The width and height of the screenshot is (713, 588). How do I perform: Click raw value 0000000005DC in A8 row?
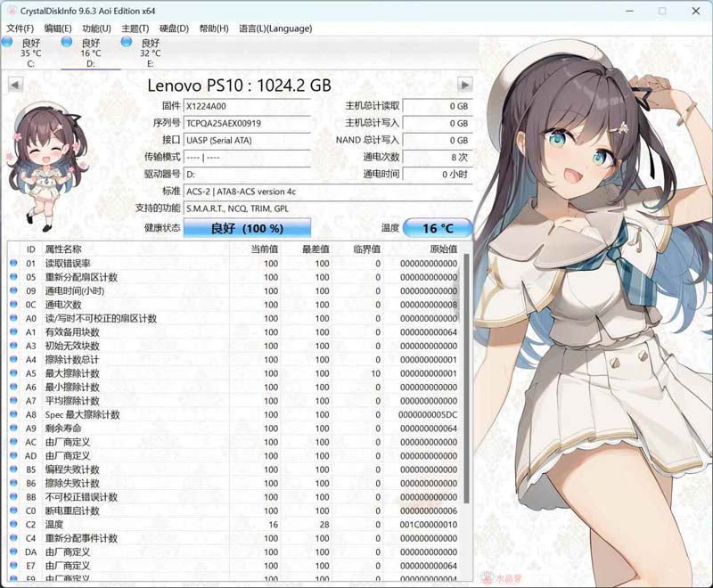point(428,414)
